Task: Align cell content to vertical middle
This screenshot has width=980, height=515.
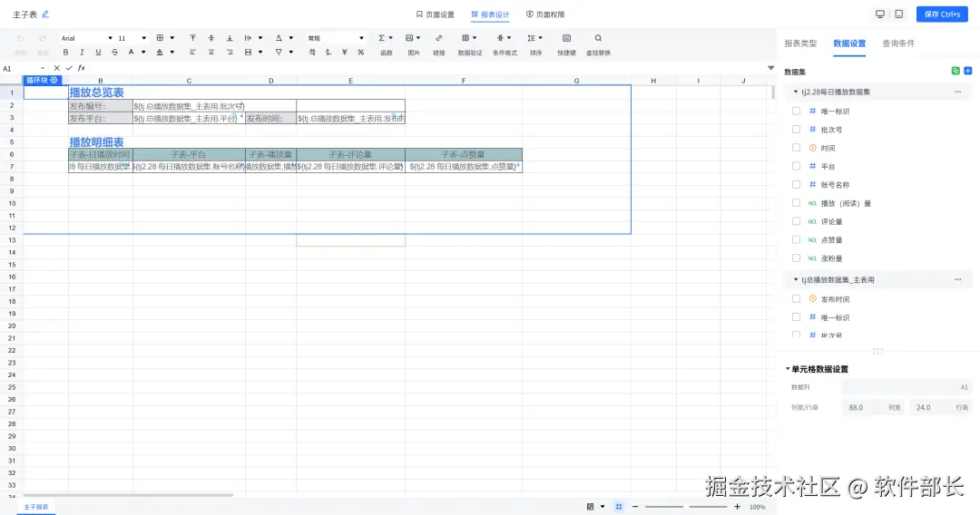Action: click(x=211, y=38)
